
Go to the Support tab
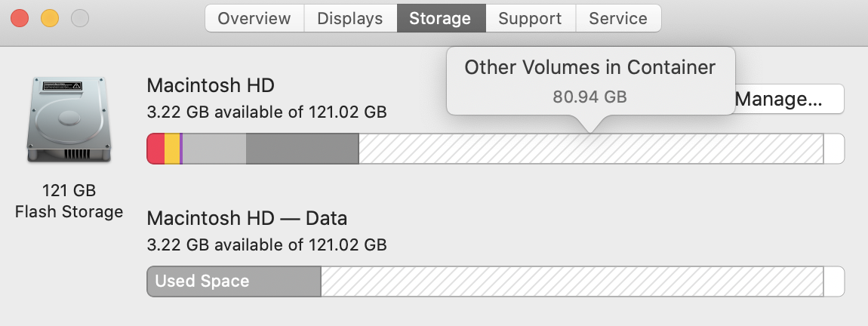pos(530,18)
